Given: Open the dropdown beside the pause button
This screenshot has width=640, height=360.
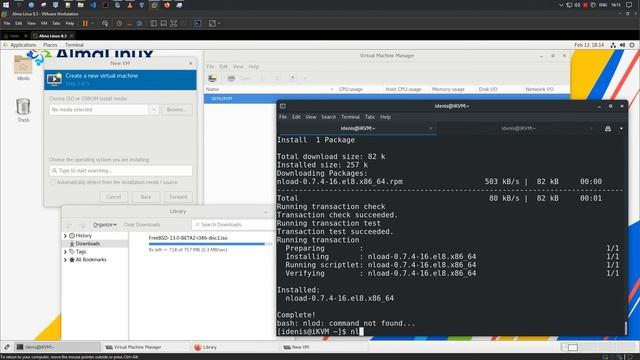Looking at the screenshot, I should [92, 23].
